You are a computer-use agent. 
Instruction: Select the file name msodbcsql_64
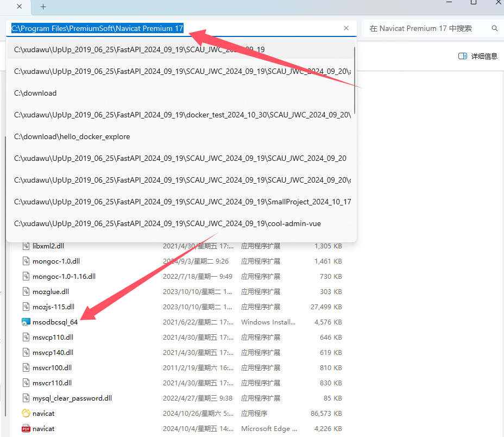pyautogui.click(x=55, y=322)
